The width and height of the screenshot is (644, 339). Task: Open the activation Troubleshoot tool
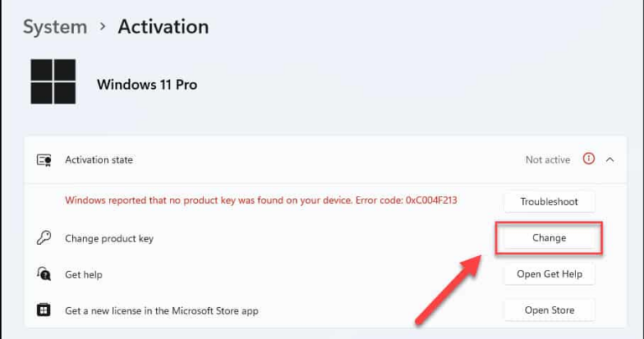[x=549, y=201]
